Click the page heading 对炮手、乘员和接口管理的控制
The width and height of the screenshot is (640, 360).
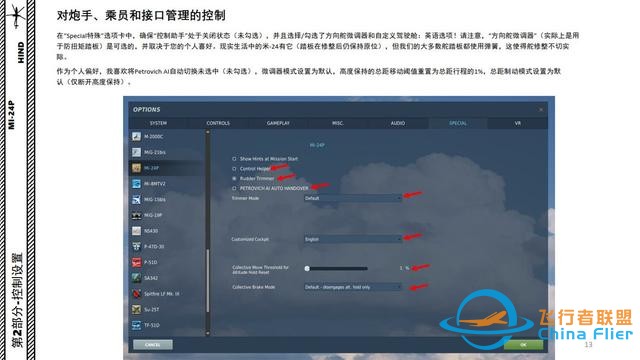click(x=141, y=16)
